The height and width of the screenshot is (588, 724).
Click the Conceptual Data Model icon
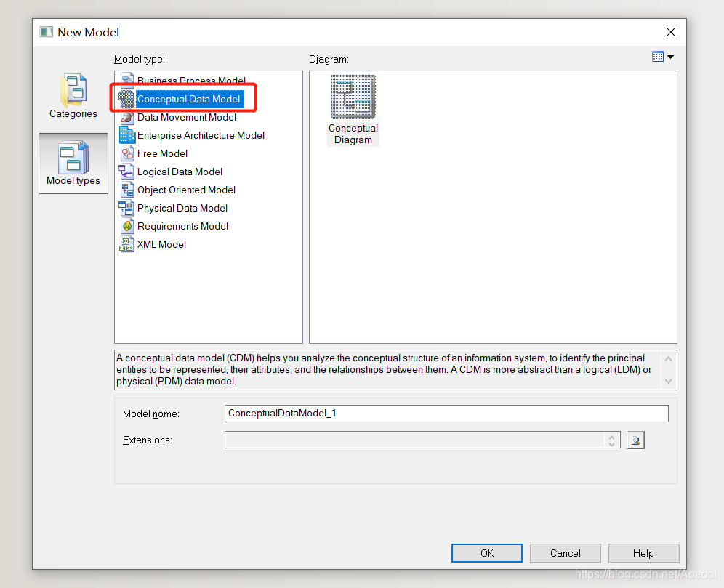pos(126,99)
